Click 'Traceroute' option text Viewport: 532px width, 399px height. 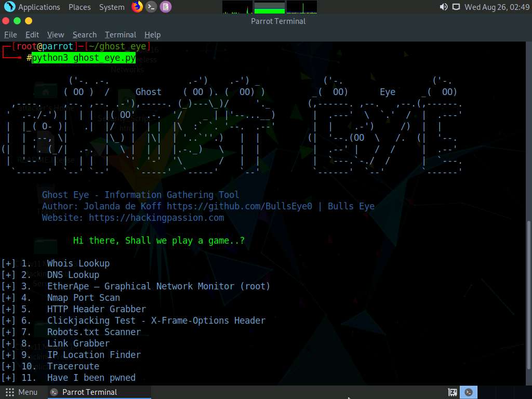[x=73, y=366]
